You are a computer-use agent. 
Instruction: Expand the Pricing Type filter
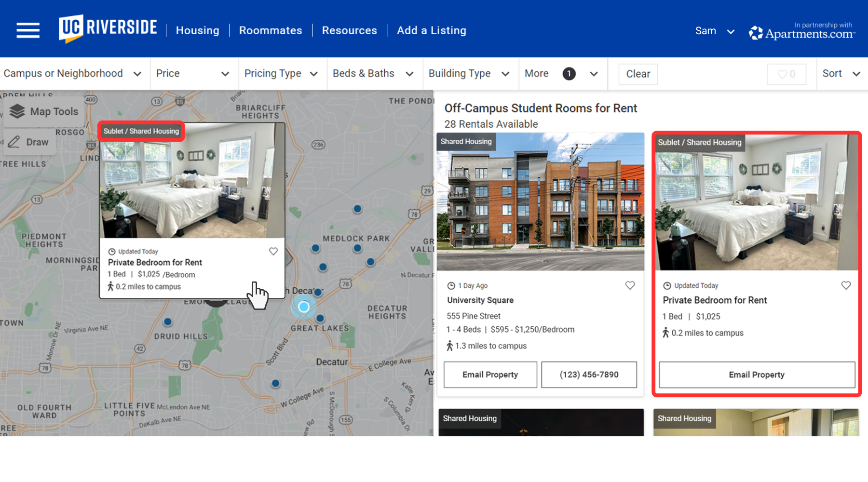pos(281,73)
